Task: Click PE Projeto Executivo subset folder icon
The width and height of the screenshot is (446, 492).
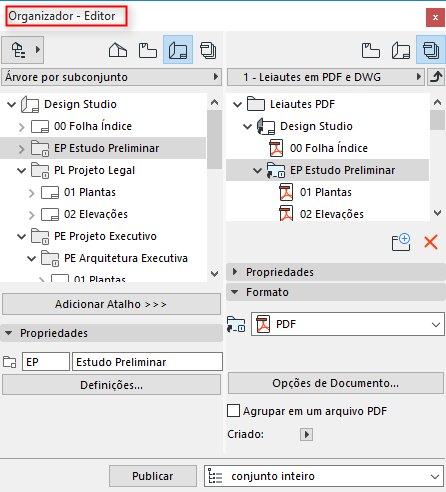Action: coord(40,236)
